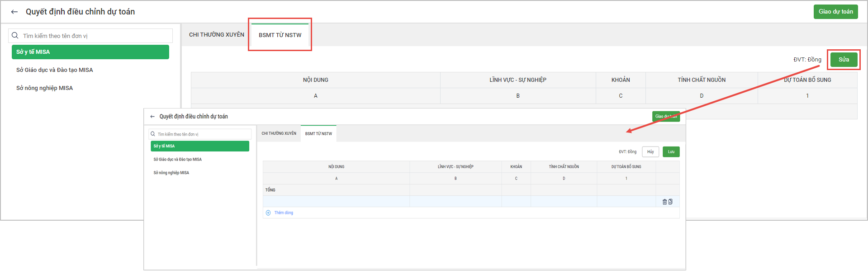Select CHI THƯỜNG XUYÊN tab in the inset window
868x274 pixels.
tap(279, 133)
